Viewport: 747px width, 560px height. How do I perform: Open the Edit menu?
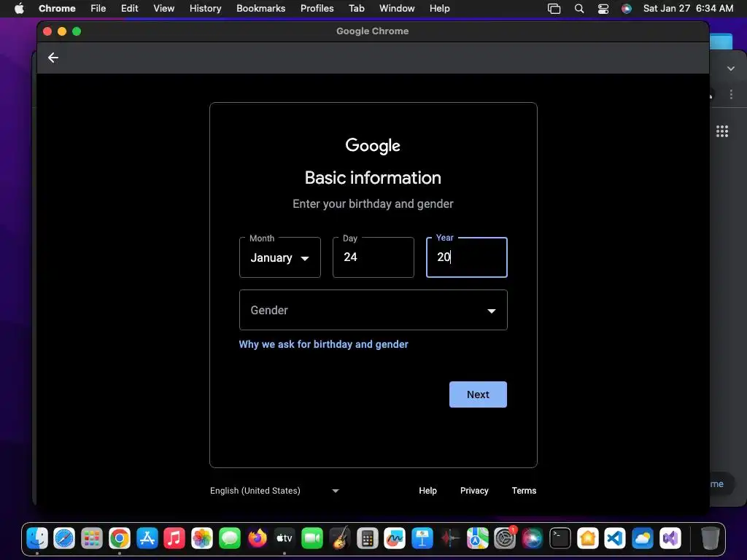click(130, 9)
